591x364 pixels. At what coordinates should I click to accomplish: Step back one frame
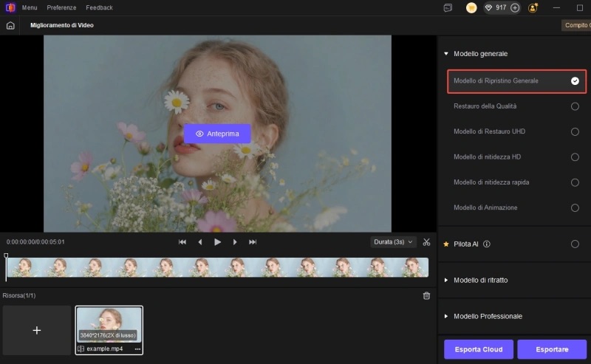point(199,242)
